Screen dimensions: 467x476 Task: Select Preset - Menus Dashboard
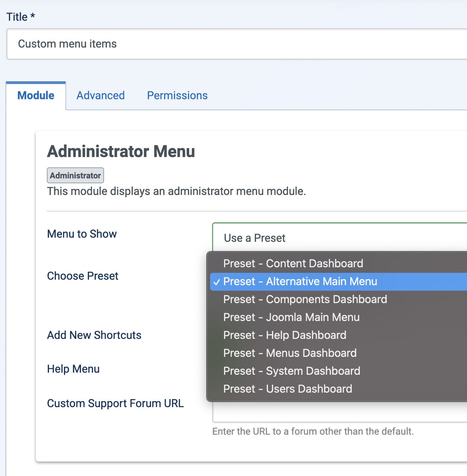pos(290,353)
